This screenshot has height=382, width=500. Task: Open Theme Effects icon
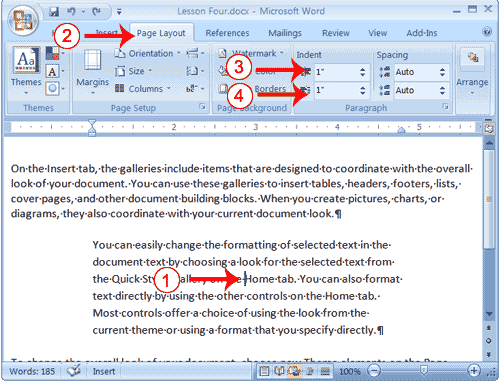point(52,89)
